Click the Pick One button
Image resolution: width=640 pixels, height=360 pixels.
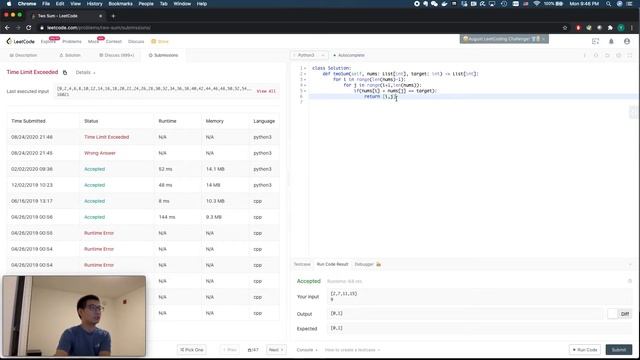pos(191,350)
